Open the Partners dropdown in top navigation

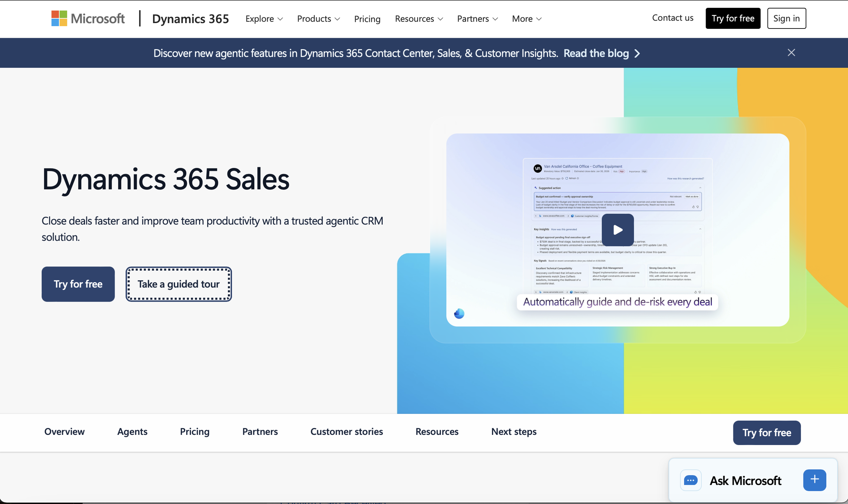(x=478, y=19)
